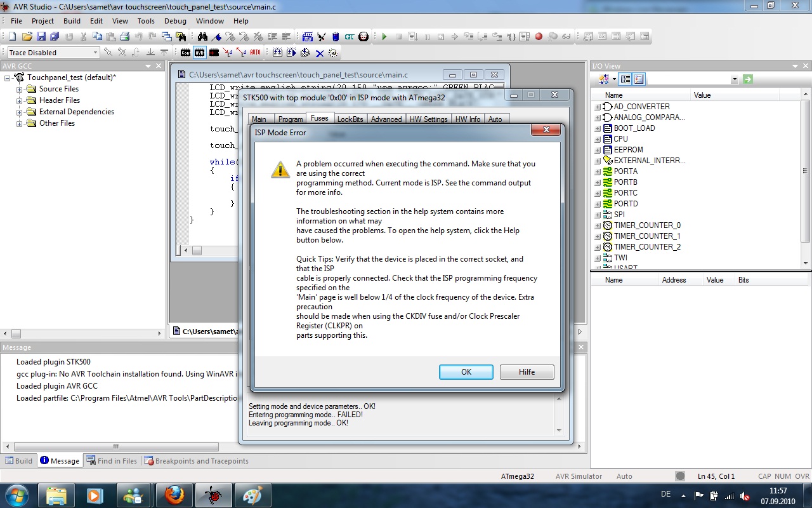This screenshot has height=508, width=812.
Task: Click the Start Debugging green play icon
Action: [x=384, y=37]
